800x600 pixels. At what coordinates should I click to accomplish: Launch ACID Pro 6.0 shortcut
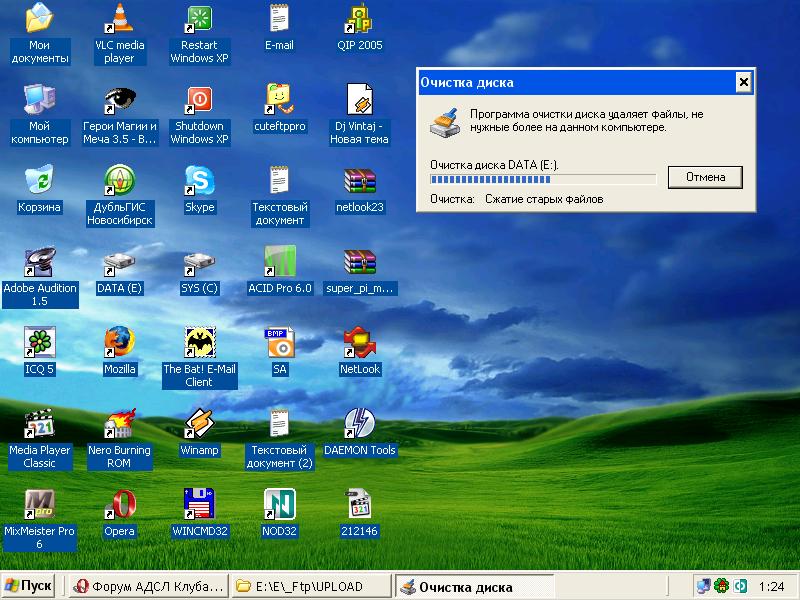[280, 261]
